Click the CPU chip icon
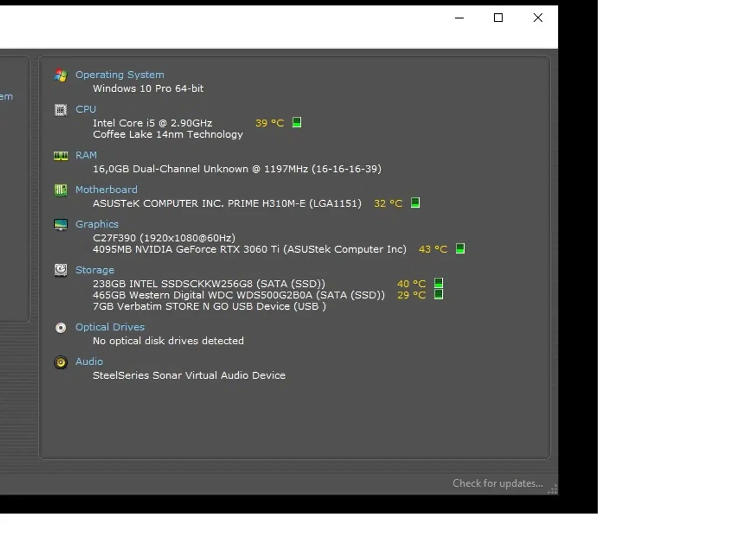Viewport: 747px width, 560px height. point(61,110)
